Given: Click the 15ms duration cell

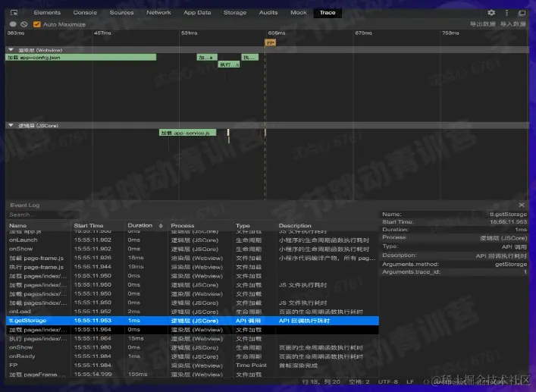Looking at the screenshot, I should point(136,338).
